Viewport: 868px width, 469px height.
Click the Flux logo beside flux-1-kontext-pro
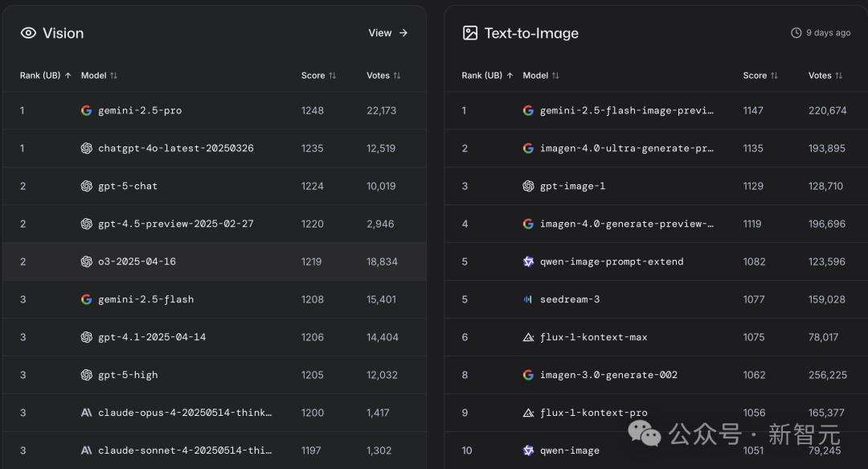tap(528, 413)
